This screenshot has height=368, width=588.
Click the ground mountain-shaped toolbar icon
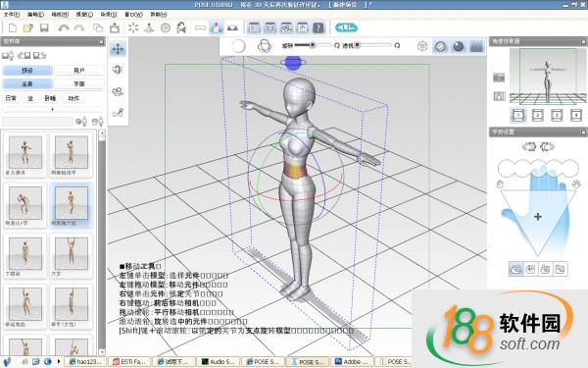[232, 27]
